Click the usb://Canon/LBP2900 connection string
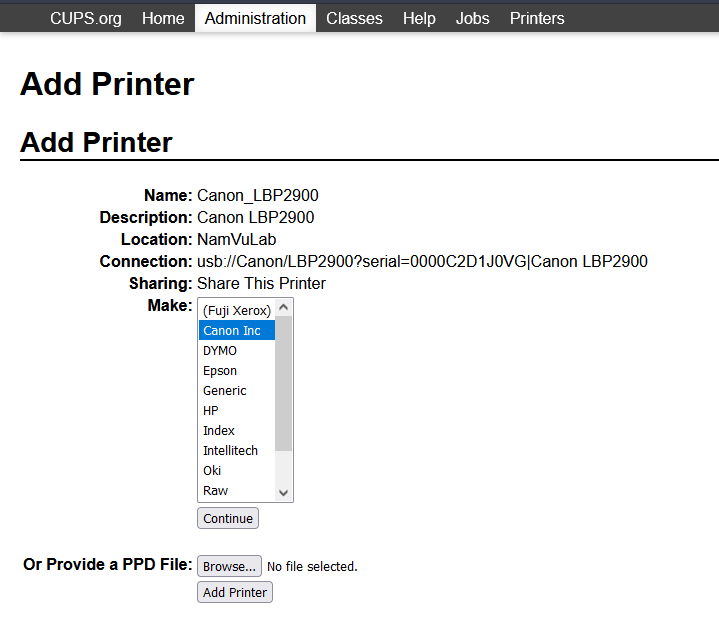 click(x=422, y=261)
